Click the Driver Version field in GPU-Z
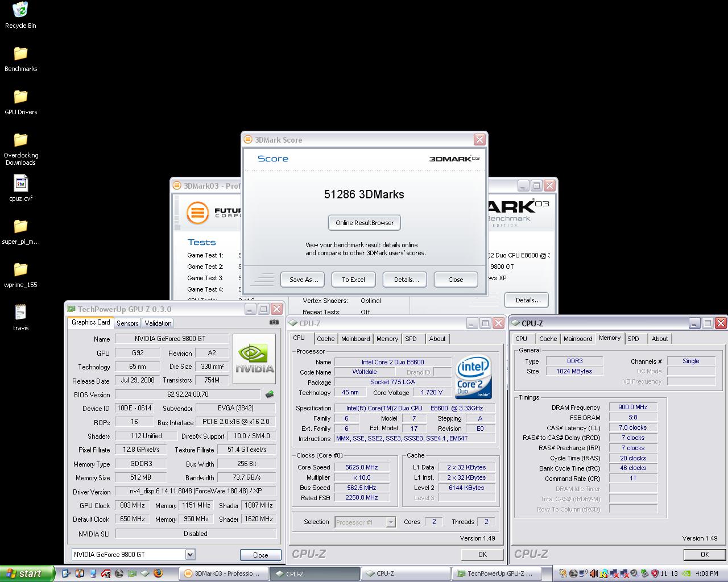The image size is (728, 582). (x=196, y=491)
